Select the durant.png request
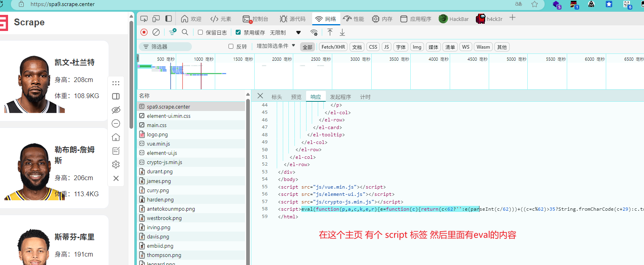Image resolution: width=644 pixels, height=265 pixels. point(191,171)
